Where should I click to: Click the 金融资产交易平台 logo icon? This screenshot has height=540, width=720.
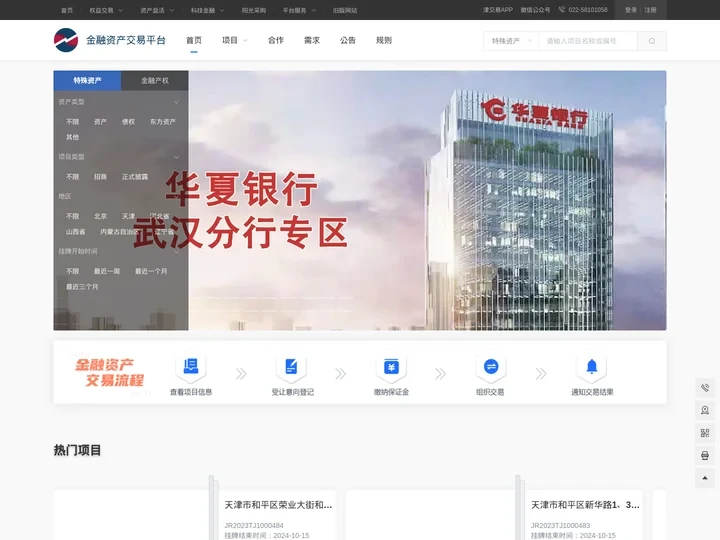point(66,40)
